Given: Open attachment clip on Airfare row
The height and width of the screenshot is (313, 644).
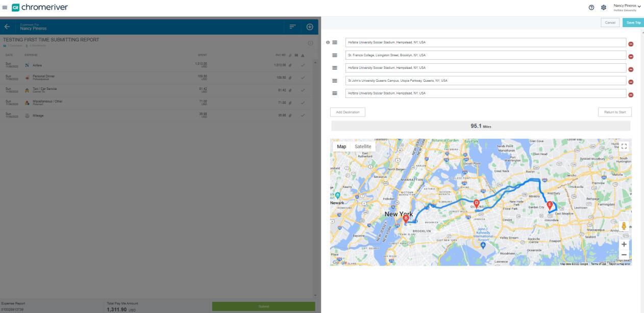Looking at the screenshot, I should tap(290, 65).
